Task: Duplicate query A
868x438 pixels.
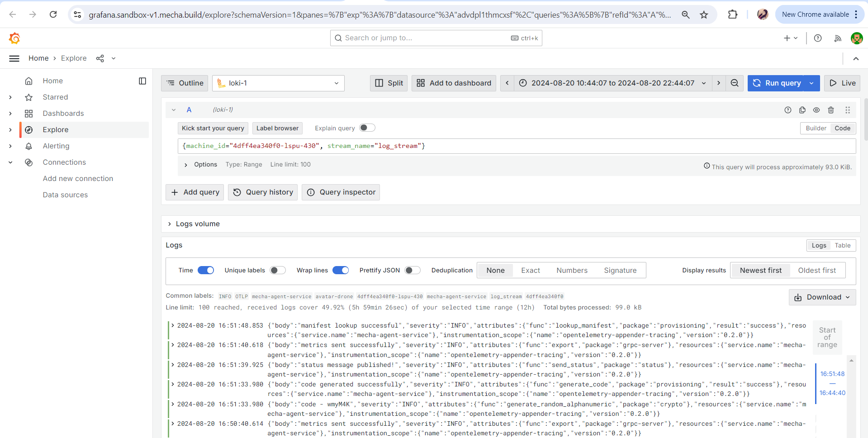Action: (x=802, y=110)
